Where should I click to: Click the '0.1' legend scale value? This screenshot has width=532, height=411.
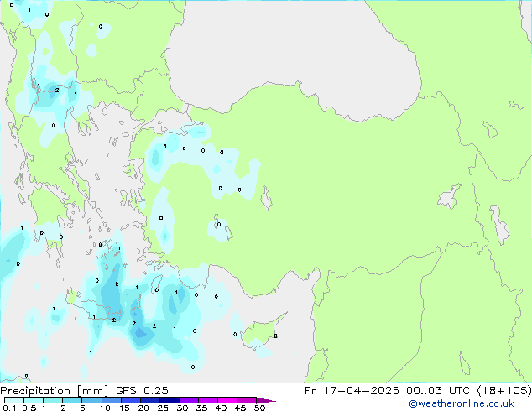(x=9, y=408)
